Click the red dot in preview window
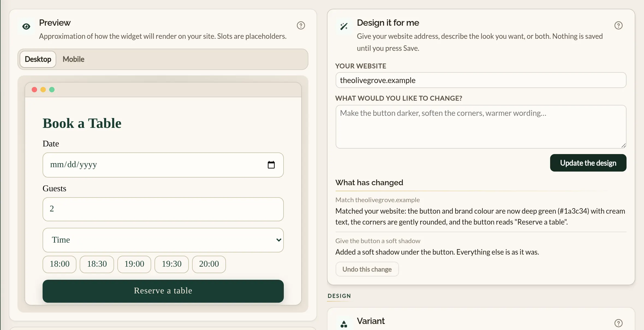Viewport: 644px width, 330px height. (x=34, y=90)
